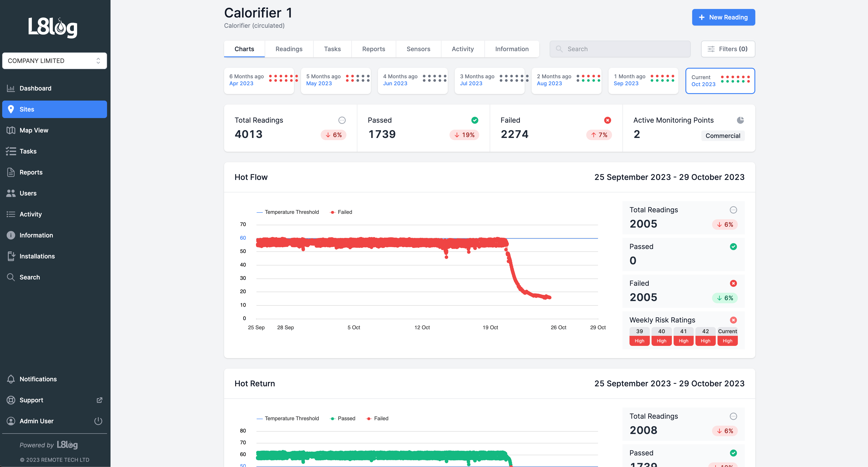
Task: Toggle the Passed status icon on overview
Action: click(x=474, y=120)
